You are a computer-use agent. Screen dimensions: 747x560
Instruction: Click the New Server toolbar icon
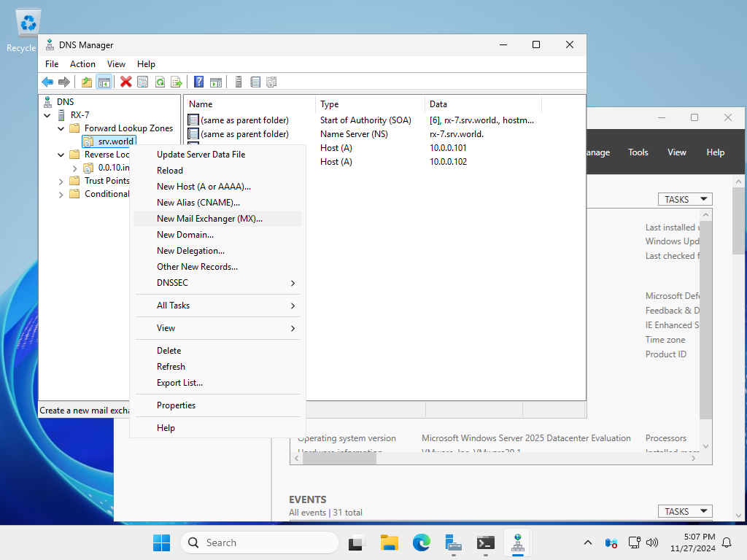click(239, 82)
